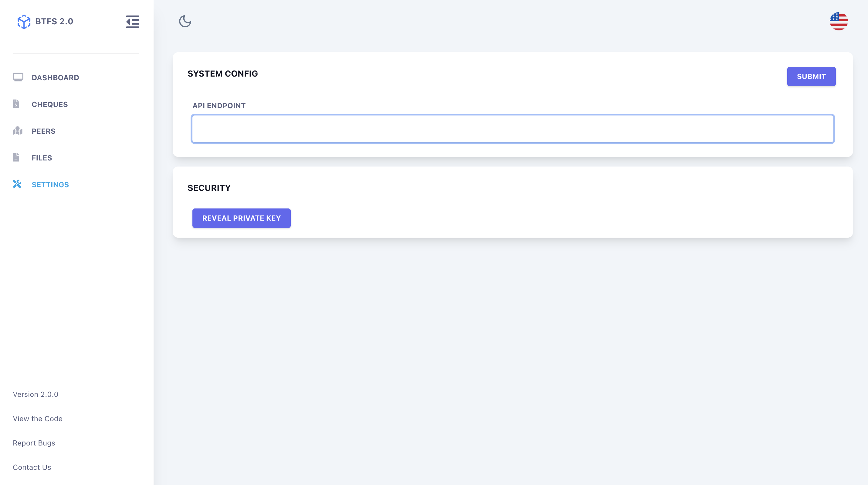Open the Contact Us link

point(32,467)
